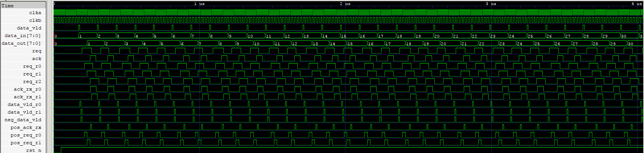Click data_in segment showing value 7

pyautogui.click(x=200, y=36)
